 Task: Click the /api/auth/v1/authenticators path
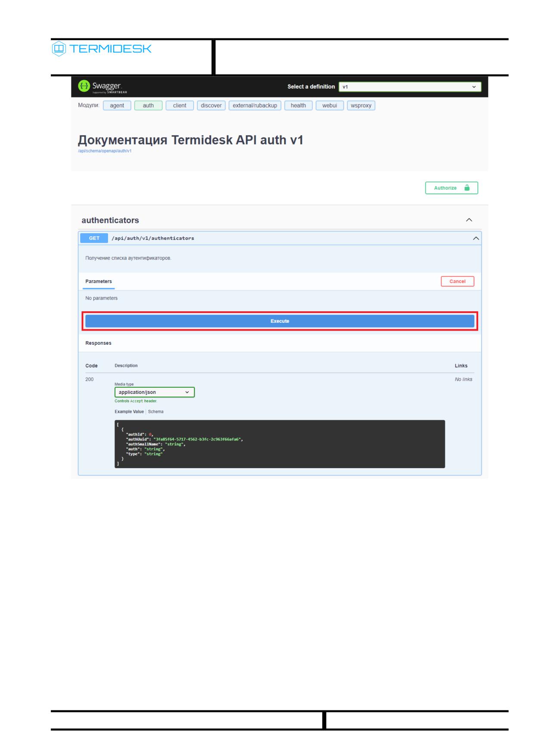click(153, 238)
